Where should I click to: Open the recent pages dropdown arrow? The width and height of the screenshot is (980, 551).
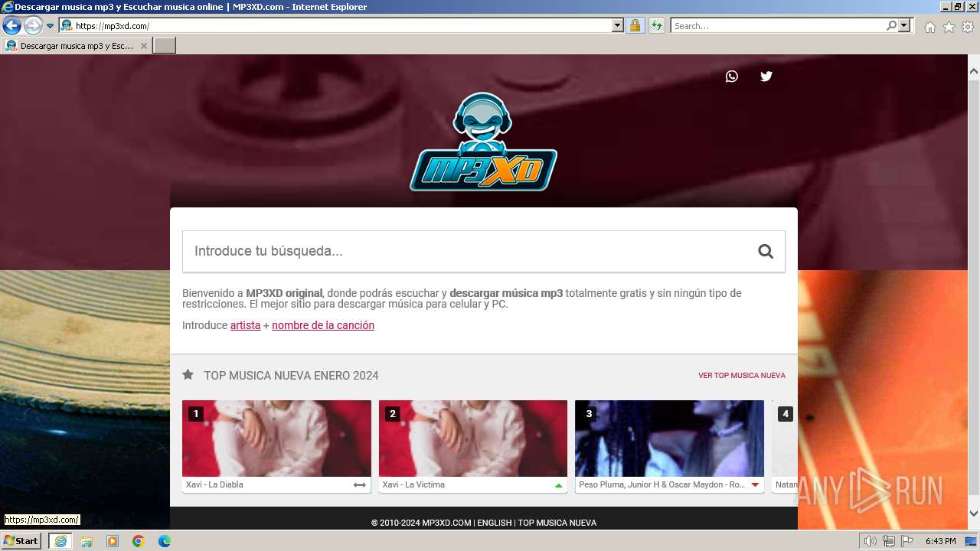click(51, 25)
